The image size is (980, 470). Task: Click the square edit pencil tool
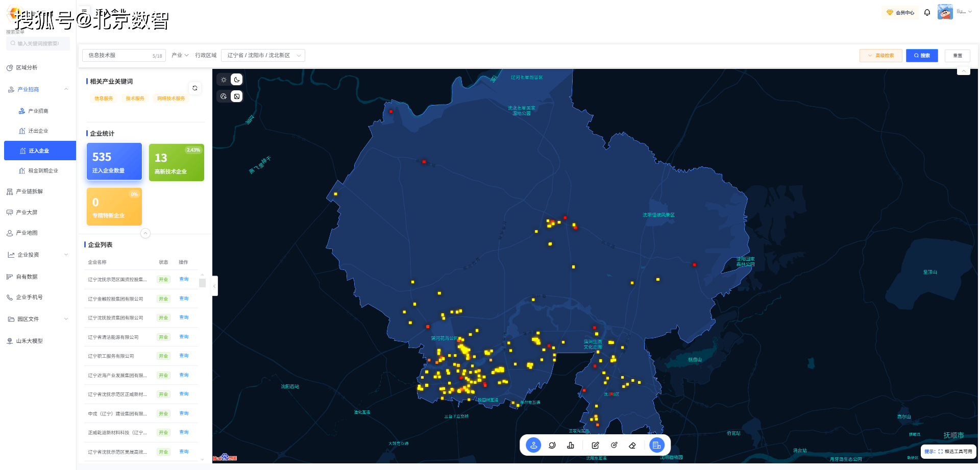click(595, 445)
